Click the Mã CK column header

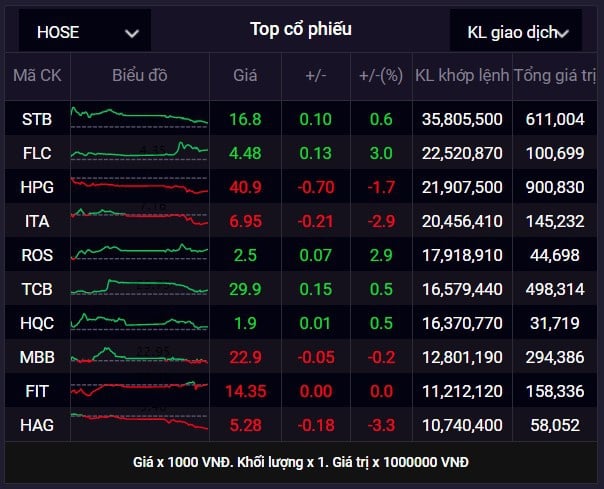point(37,76)
